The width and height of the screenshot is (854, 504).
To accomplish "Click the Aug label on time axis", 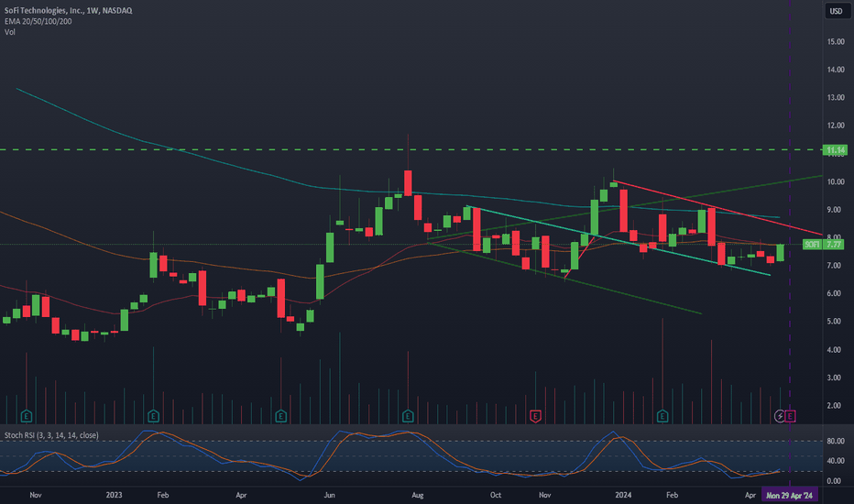I will click(x=417, y=495).
